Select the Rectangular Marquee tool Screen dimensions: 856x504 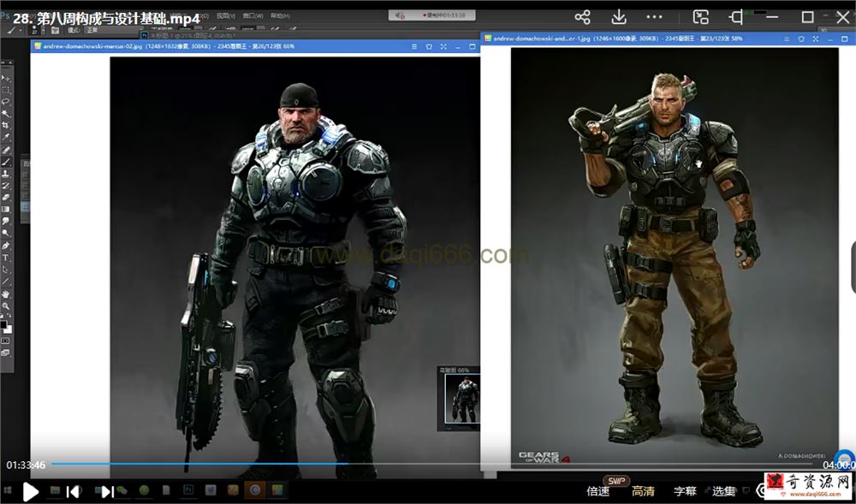[7, 90]
